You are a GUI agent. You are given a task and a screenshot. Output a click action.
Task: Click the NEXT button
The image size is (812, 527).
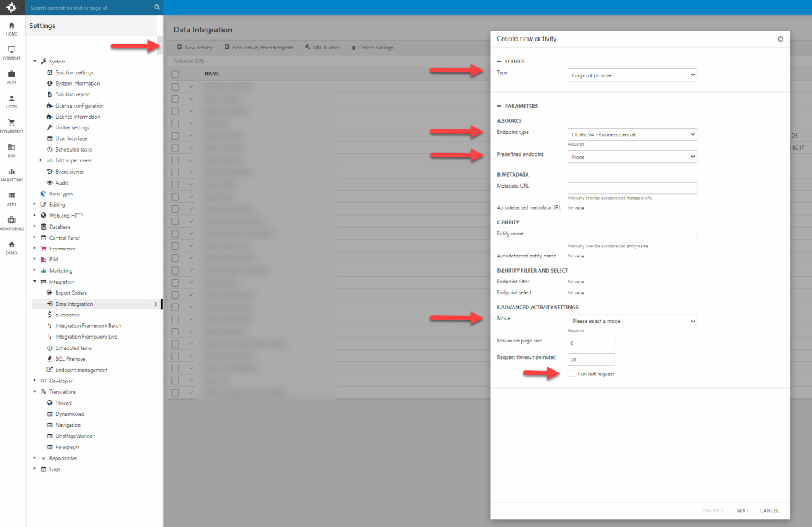coord(742,511)
